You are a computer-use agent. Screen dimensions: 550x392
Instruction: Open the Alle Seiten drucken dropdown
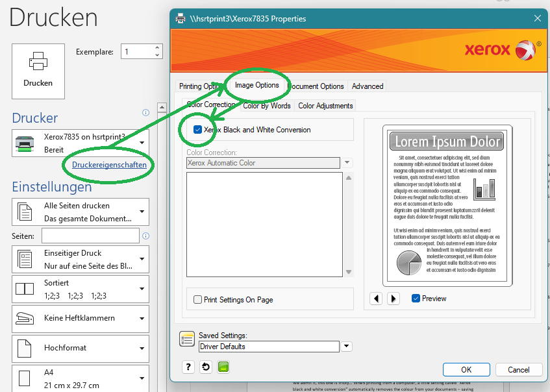pyautogui.click(x=81, y=212)
